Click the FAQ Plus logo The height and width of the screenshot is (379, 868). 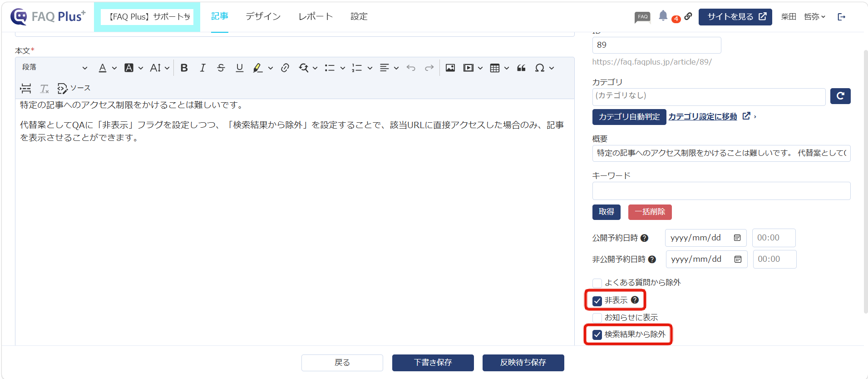tap(48, 17)
